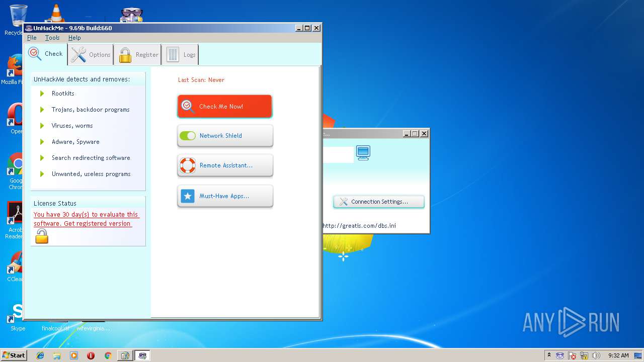Image resolution: width=644 pixels, height=362 pixels.
Task: Show hidden system tray icons
Action: pos(549,355)
